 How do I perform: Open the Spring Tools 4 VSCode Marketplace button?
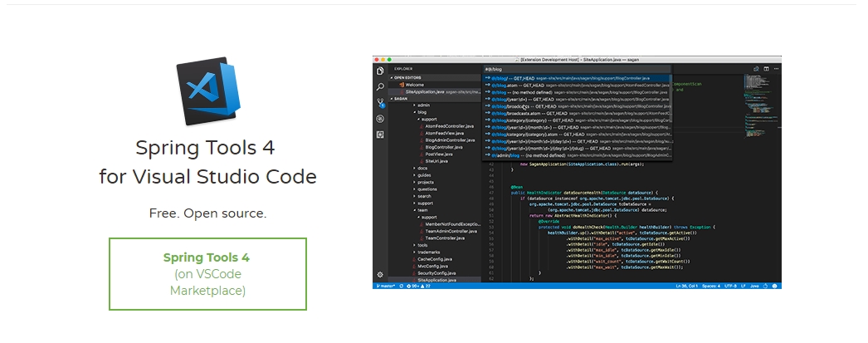[x=207, y=274]
